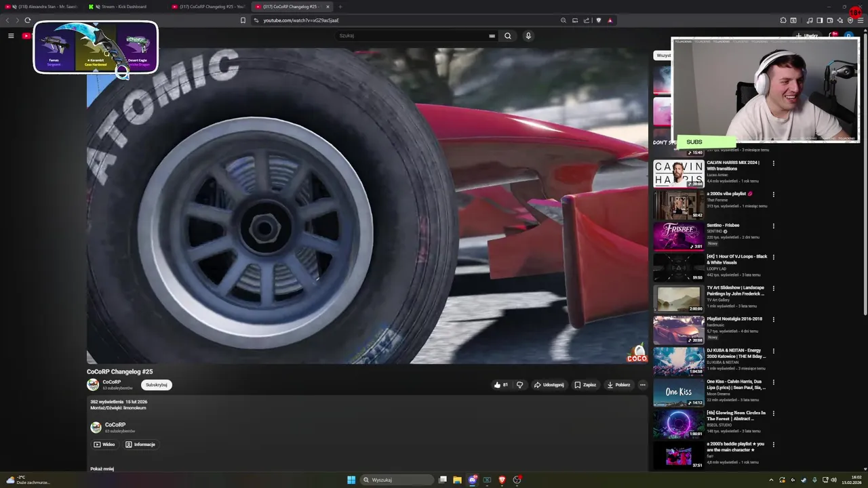Click the Zapisz save button
Image resolution: width=868 pixels, height=488 pixels.
[x=585, y=385]
